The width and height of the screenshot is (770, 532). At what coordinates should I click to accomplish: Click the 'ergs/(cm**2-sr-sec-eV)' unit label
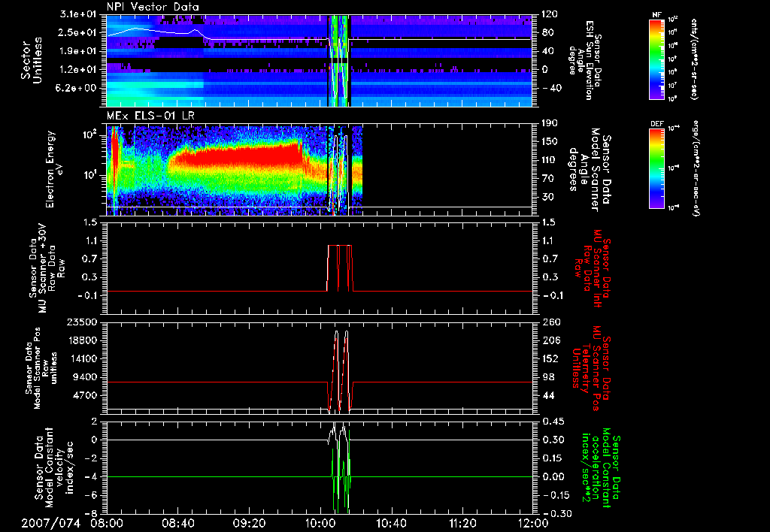click(695, 168)
